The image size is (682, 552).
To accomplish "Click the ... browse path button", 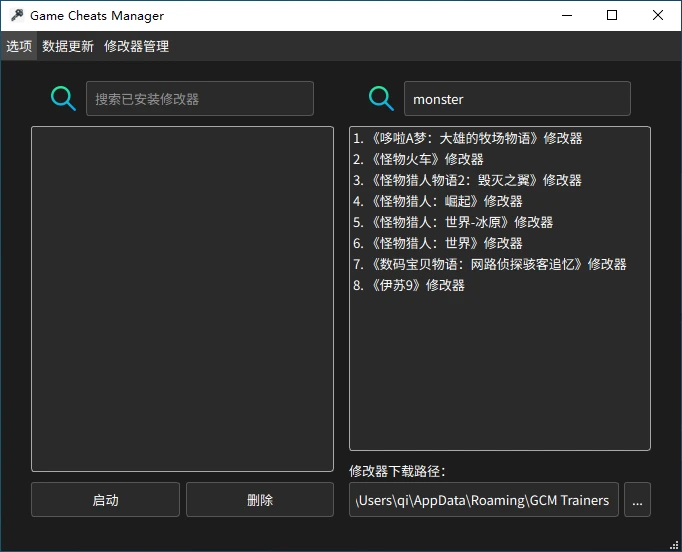I will click(x=637, y=500).
